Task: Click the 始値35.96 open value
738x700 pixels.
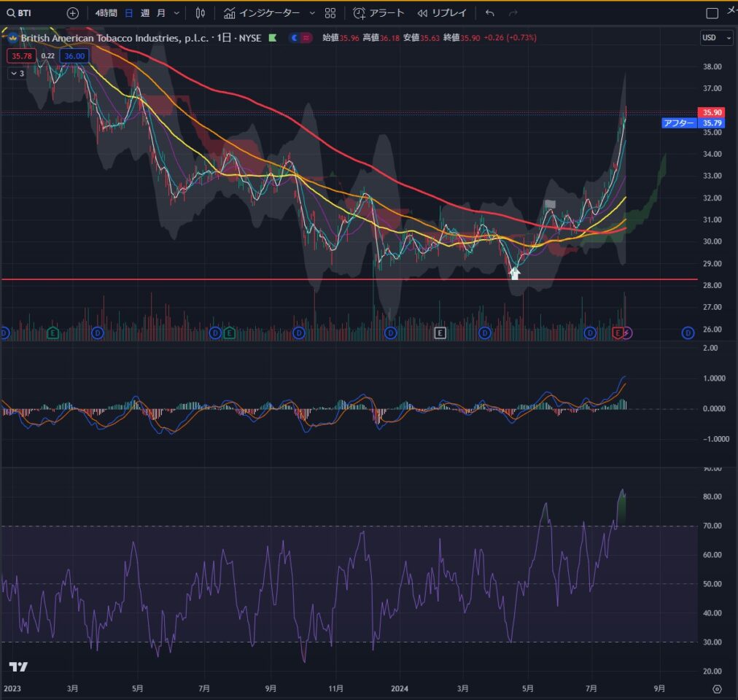Action: (x=341, y=38)
